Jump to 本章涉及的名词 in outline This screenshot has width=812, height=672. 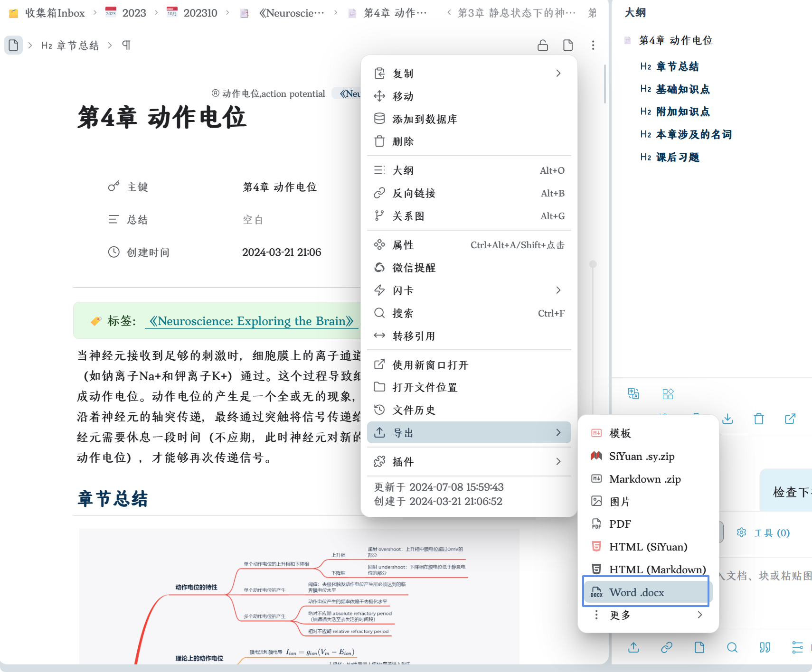coord(694,134)
